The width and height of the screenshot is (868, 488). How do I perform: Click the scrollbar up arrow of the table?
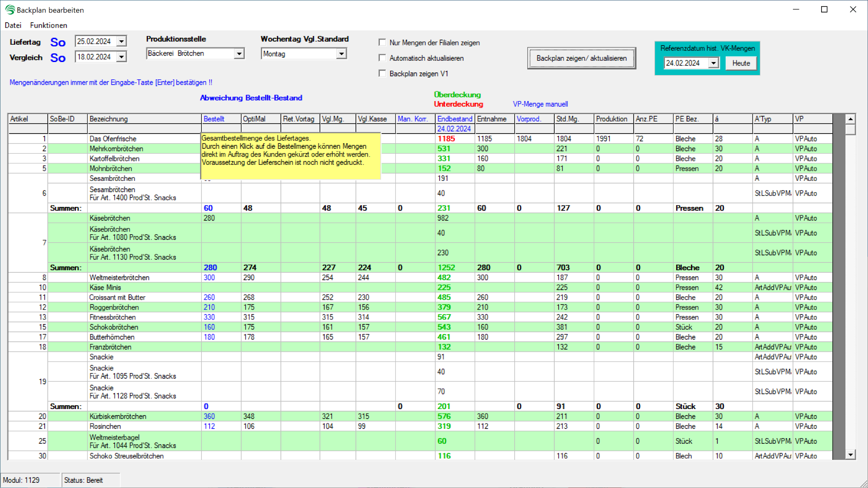click(851, 119)
